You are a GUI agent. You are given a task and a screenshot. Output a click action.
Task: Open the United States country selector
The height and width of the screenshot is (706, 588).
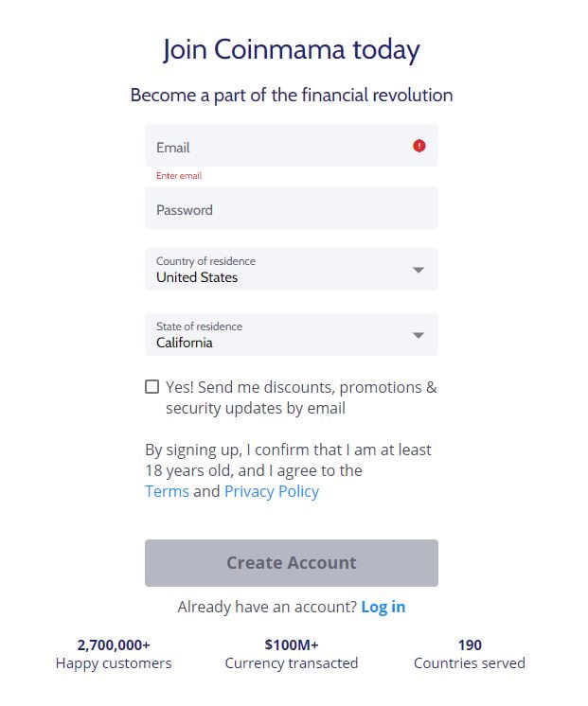pyautogui.click(x=291, y=270)
